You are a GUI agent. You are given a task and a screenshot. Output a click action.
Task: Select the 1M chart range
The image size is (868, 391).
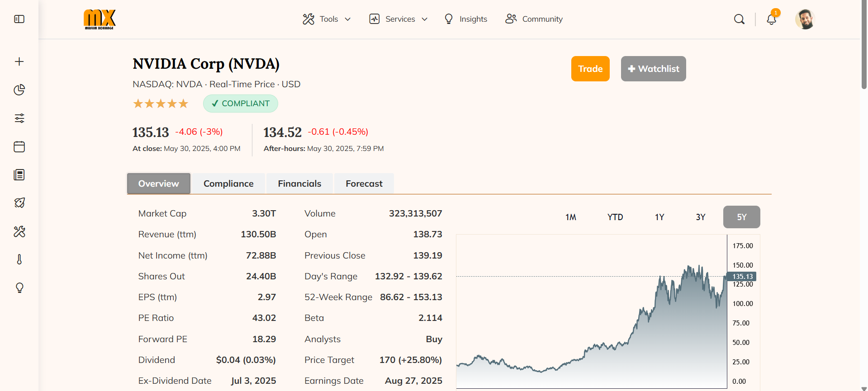(571, 217)
